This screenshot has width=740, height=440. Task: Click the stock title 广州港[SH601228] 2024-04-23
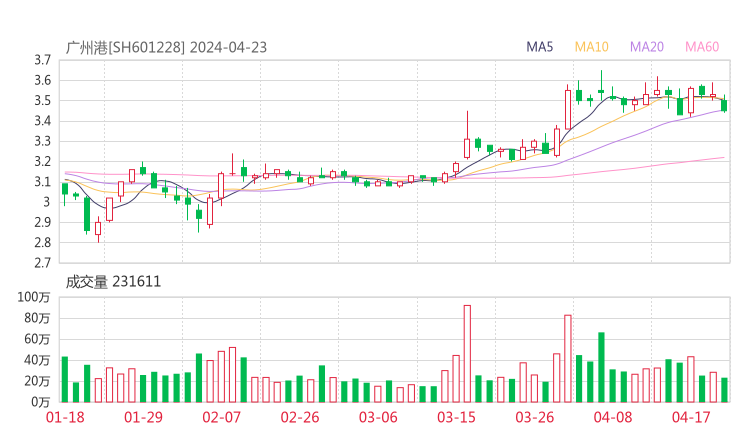(166, 47)
